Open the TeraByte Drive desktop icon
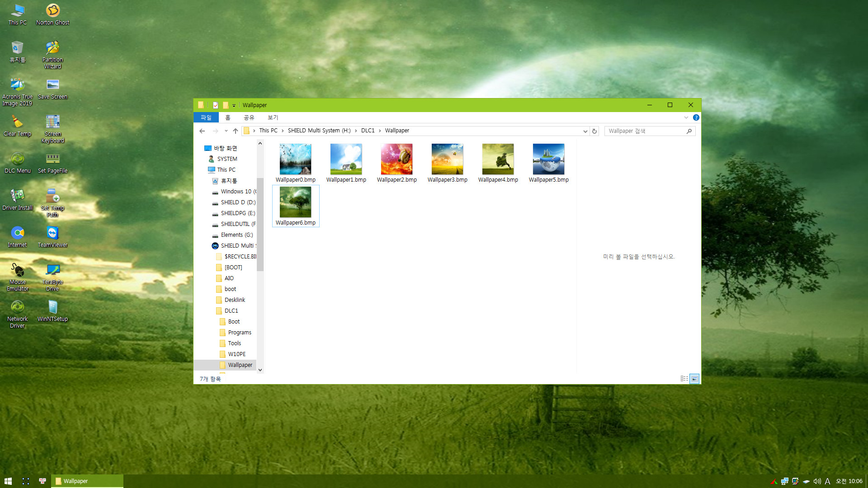This screenshot has height=488, width=868. tap(52, 277)
